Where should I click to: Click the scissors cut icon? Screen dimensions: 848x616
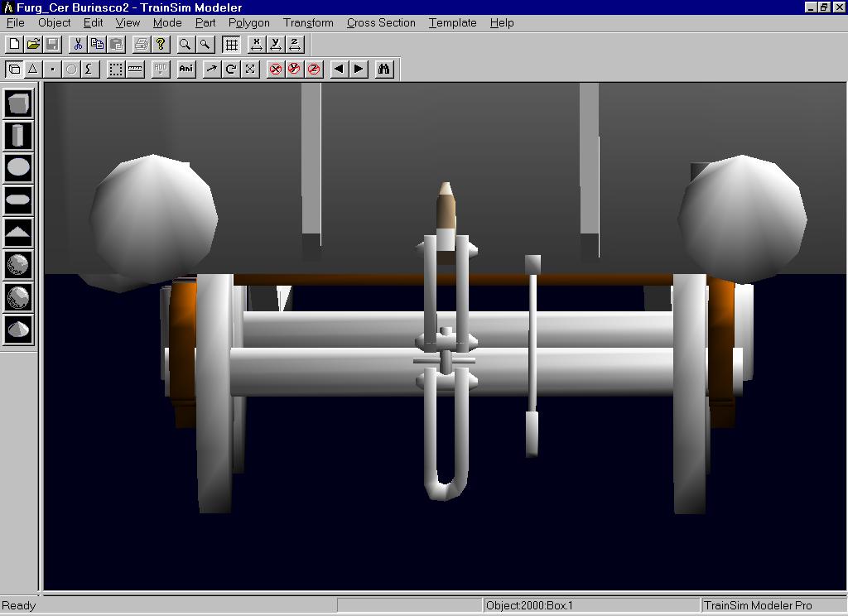click(78, 44)
